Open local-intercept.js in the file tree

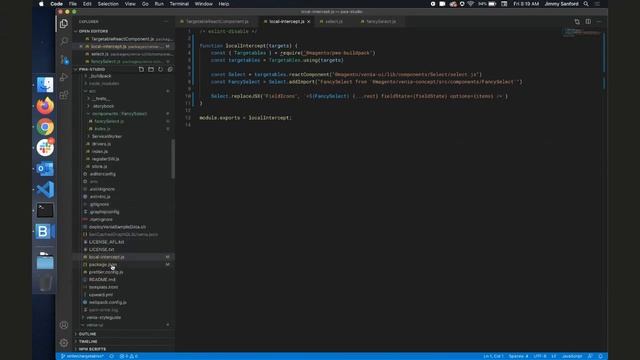pyautogui.click(x=106, y=257)
